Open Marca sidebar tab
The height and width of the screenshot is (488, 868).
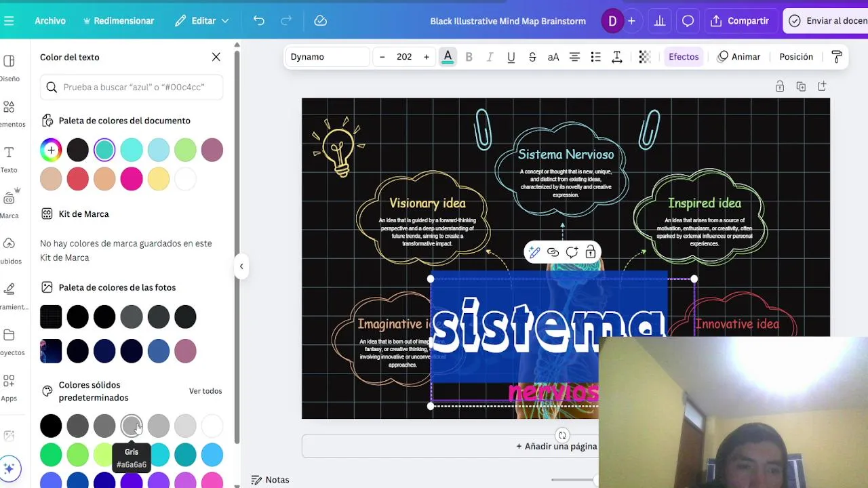(9, 205)
